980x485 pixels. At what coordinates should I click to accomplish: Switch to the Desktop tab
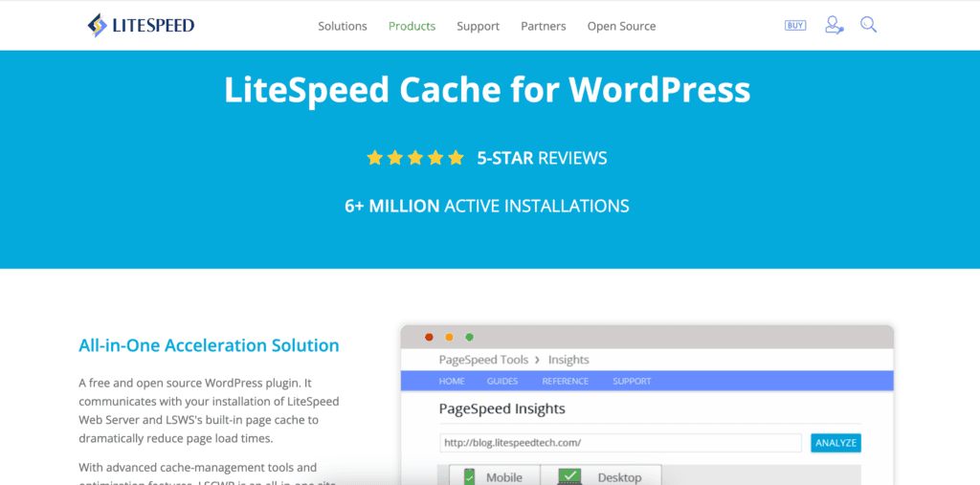(601, 476)
